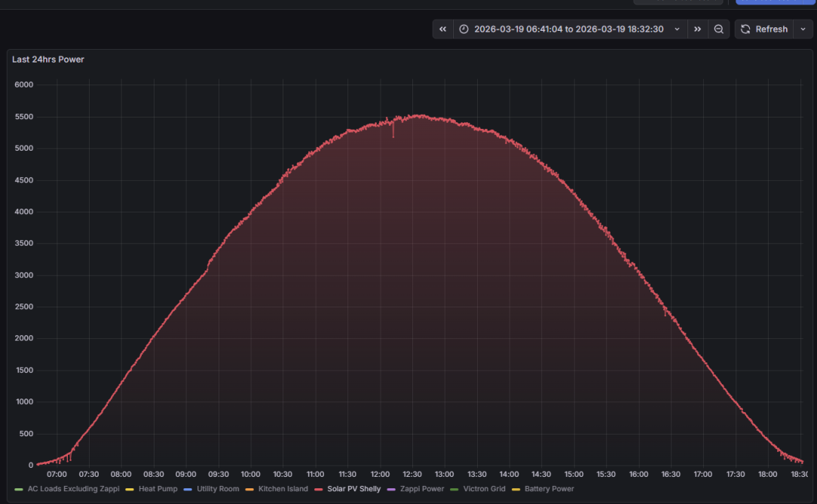The height and width of the screenshot is (504, 817).
Task: Shift time range backward with double-left arrows
Action: tap(443, 29)
